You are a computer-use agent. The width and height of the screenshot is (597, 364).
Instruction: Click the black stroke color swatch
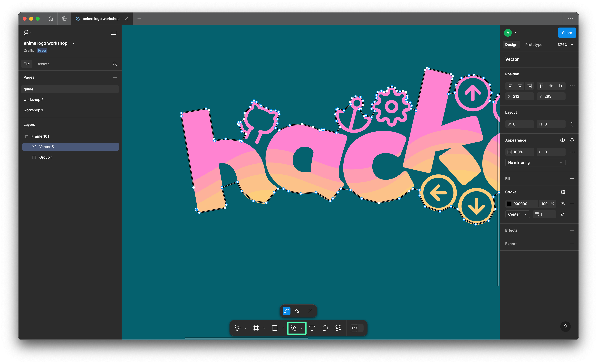[x=509, y=204]
